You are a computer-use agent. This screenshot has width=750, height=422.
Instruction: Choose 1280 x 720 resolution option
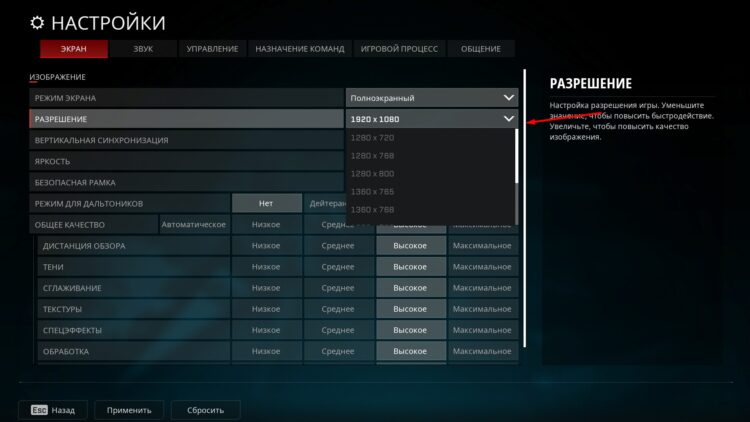coord(372,137)
